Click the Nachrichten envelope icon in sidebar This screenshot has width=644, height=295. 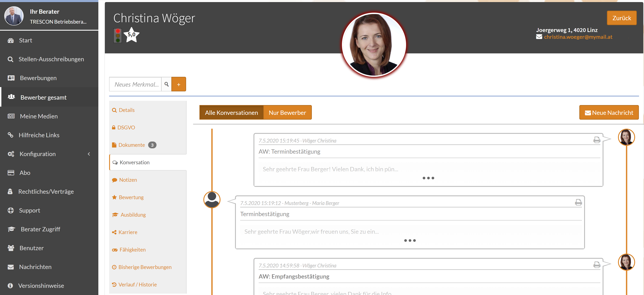click(x=11, y=267)
